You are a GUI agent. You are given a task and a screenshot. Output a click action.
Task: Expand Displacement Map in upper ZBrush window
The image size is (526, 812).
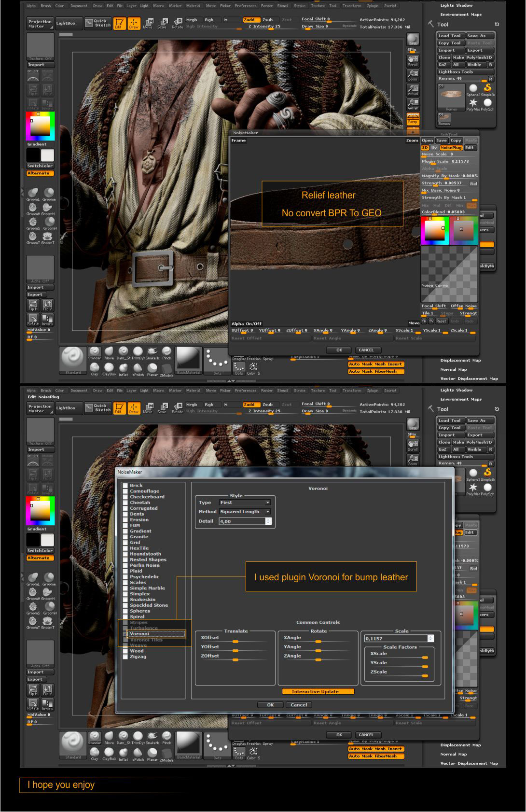[x=461, y=360]
